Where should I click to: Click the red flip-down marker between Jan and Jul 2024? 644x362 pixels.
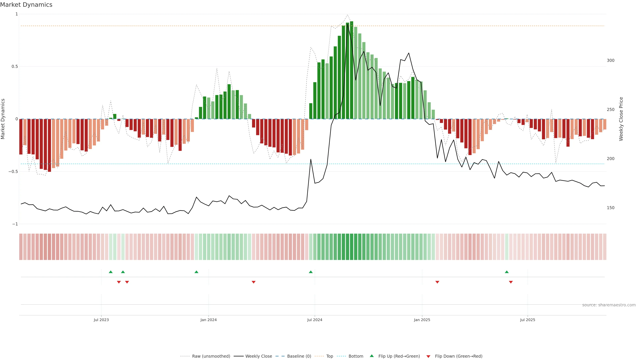pos(254,282)
